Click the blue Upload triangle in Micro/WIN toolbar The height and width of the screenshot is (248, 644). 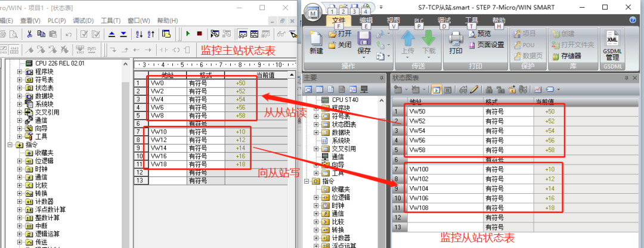pos(112,33)
